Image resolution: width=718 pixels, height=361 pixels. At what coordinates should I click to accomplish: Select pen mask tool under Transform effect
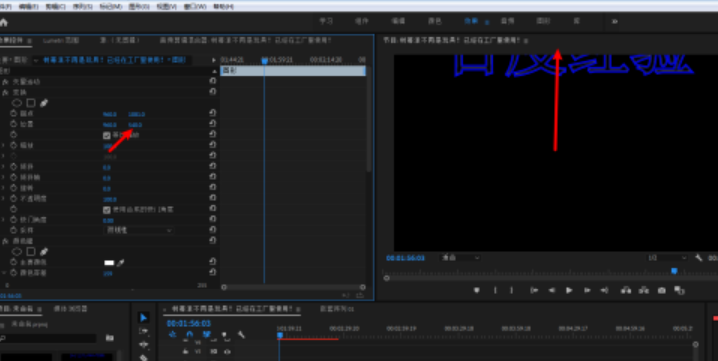click(x=44, y=103)
